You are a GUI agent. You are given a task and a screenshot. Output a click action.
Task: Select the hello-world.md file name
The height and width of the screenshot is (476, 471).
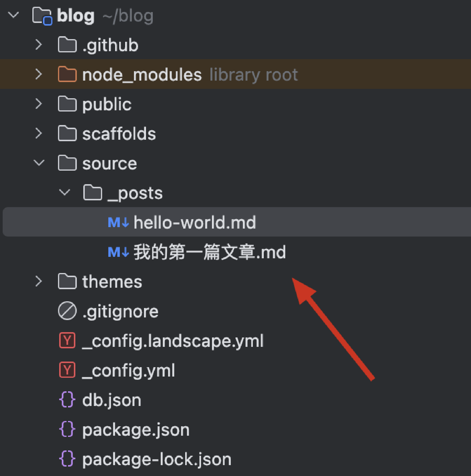pos(195,222)
